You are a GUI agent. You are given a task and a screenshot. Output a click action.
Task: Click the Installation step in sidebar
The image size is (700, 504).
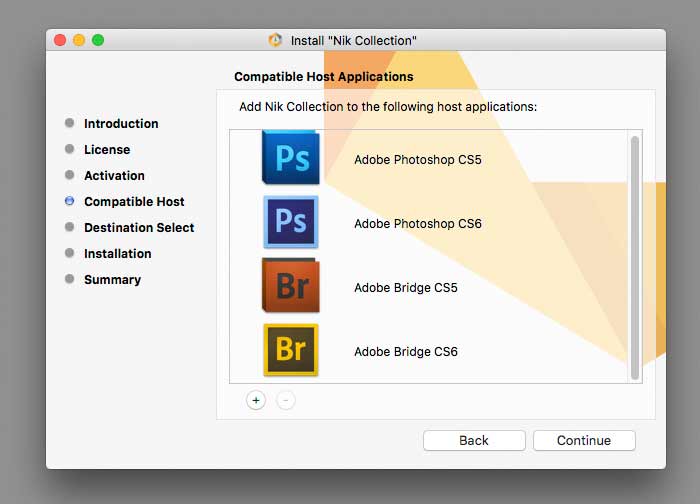(118, 254)
